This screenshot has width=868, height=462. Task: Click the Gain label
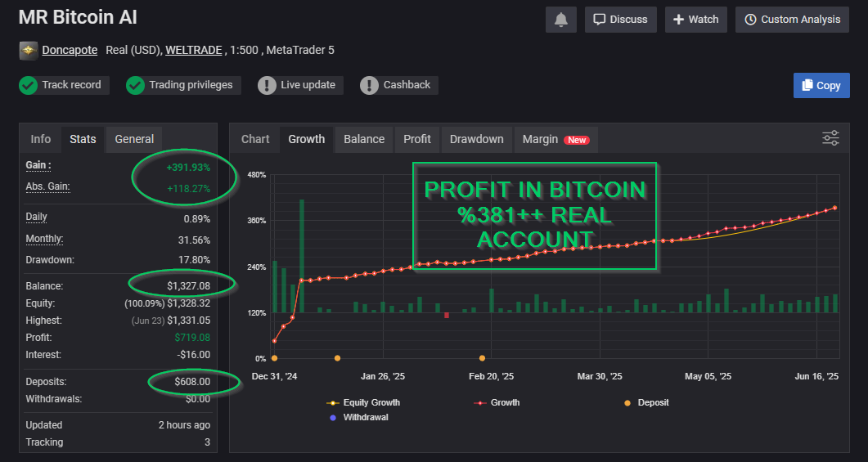[38, 165]
